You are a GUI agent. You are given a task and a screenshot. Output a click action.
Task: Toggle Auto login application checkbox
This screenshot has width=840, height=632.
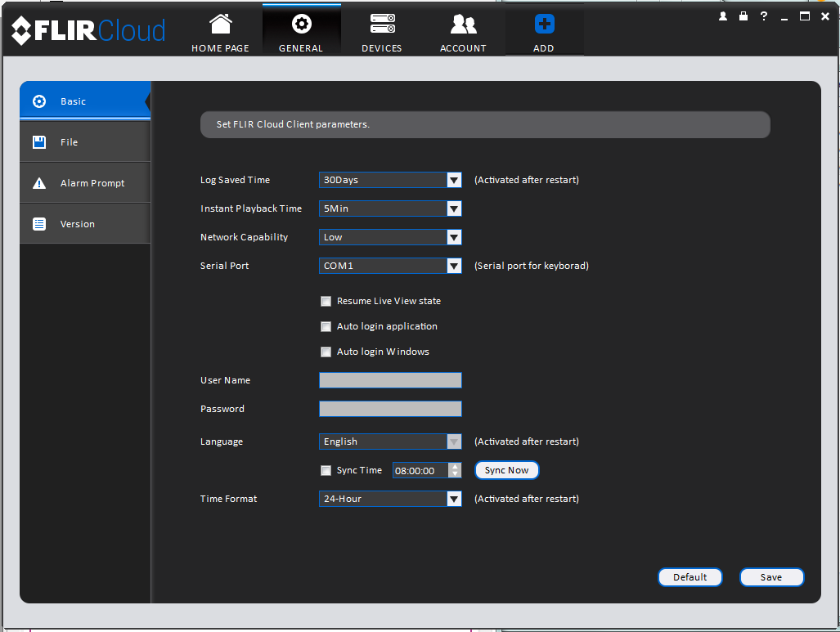coord(326,326)
